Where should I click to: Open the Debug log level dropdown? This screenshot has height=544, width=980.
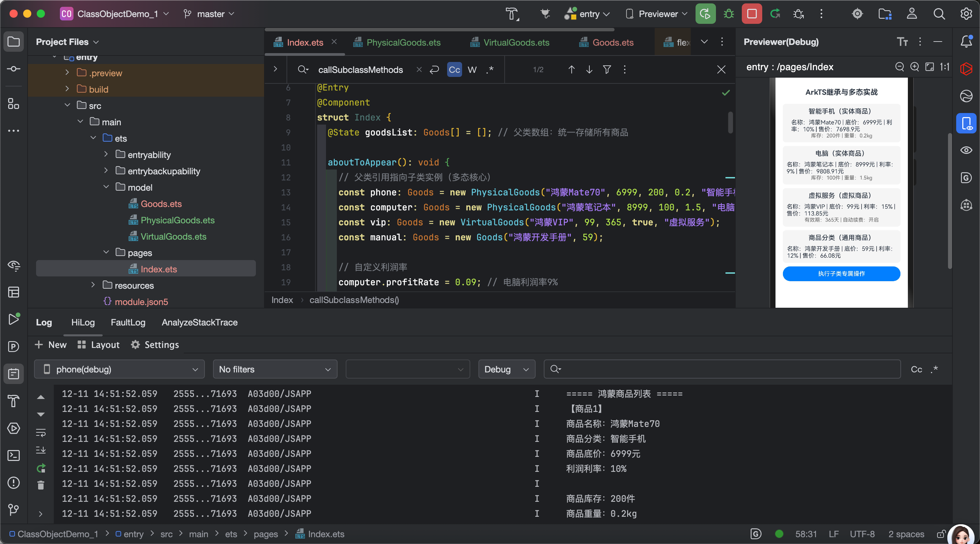click(x=506, y=369)
